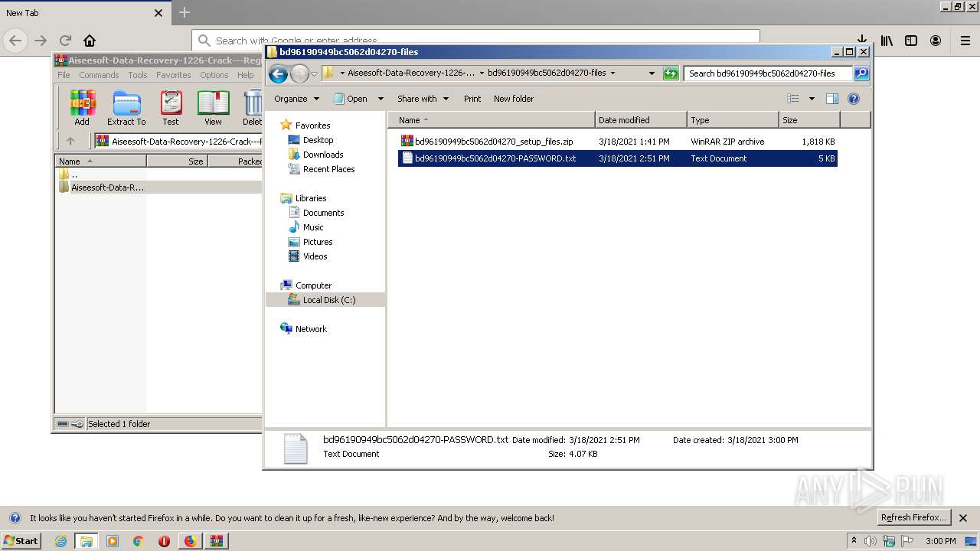Click the Windows Start button
The height and width of the screenshot is (551, 980).
point(21,541)
